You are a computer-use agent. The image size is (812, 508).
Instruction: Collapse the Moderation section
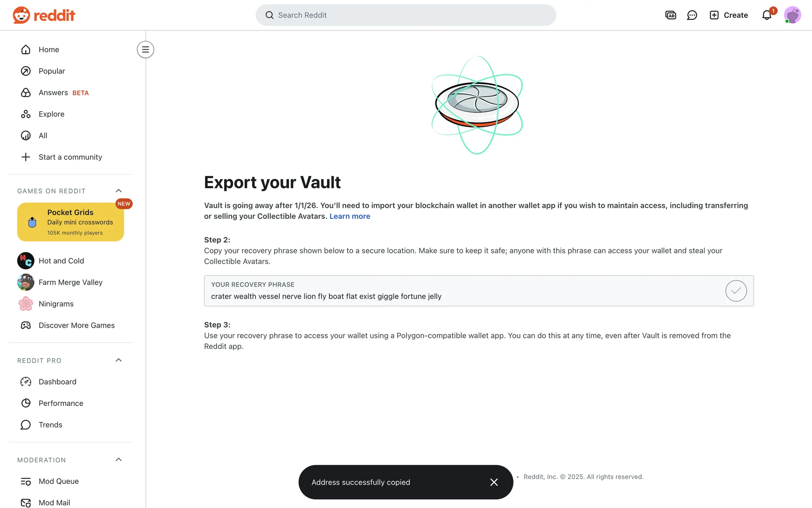(119, 460)
